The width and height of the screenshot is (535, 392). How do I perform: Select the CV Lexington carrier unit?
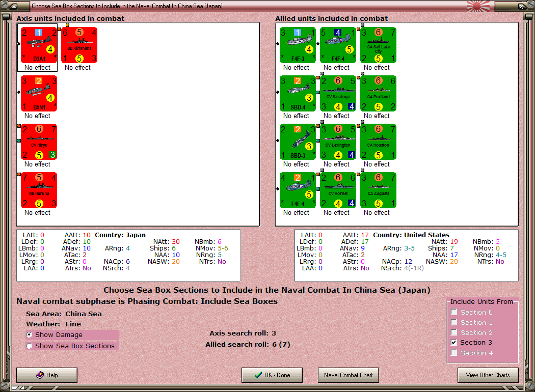point(338,142)
